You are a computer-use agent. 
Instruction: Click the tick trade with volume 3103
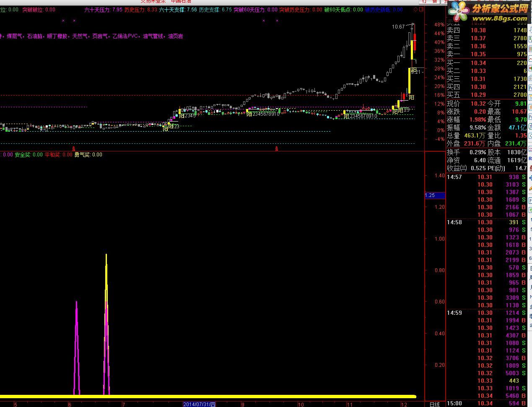point(512,184)
